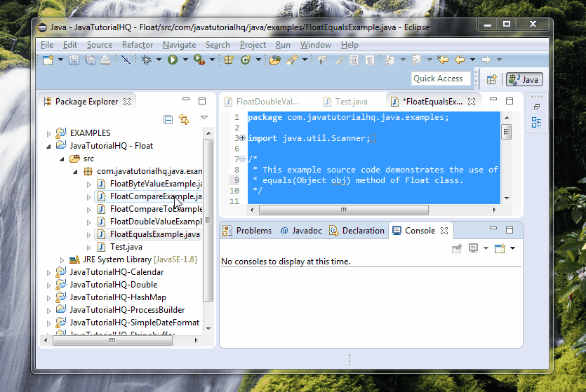Click the Save All toolbar icon
This screenshot has width=586, height=392.
click(90, 60)
